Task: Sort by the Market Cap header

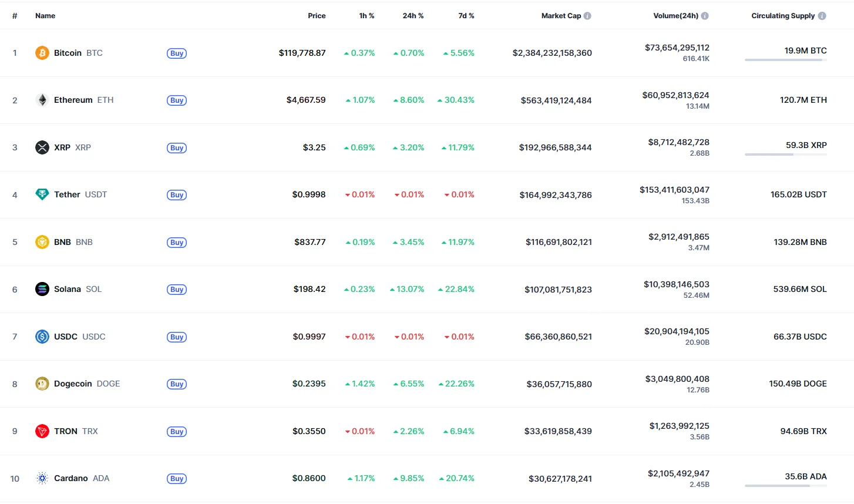Action: click(x=561, y=16)
